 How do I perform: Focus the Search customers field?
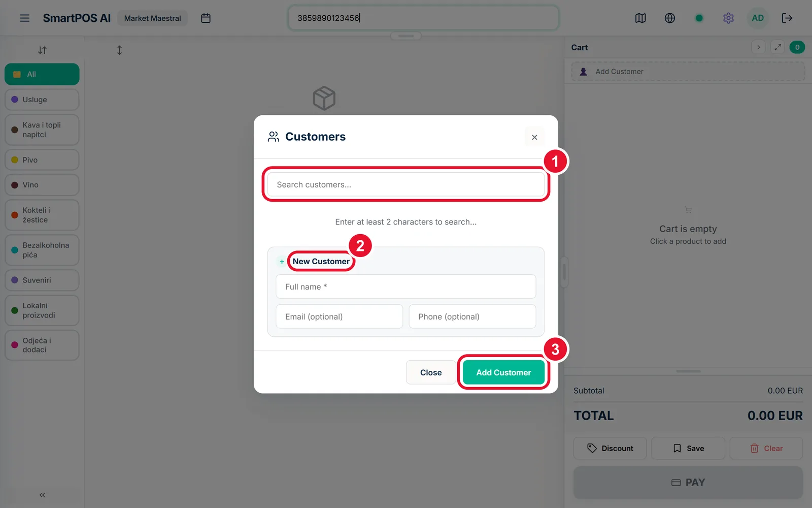point(406,184)
